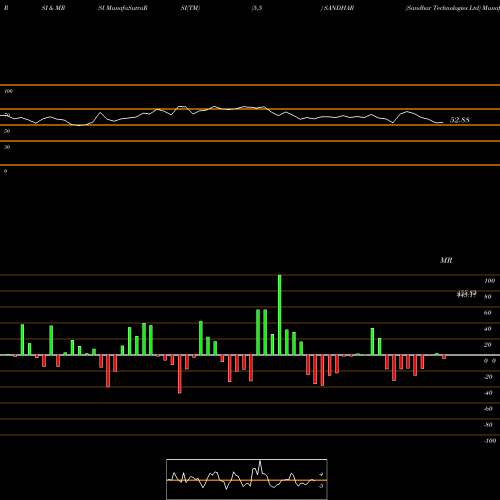This screenshot has width=500, height=500.
Task: Click the MR axis label 40
Action: point(487,329)
